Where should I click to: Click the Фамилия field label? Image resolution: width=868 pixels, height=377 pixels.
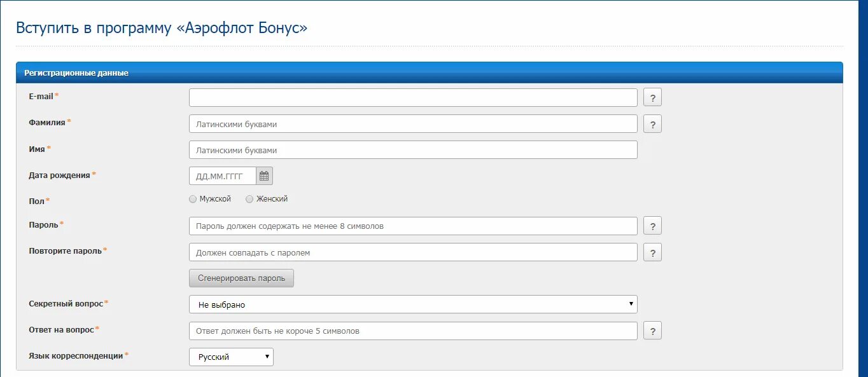pyautogui.click(x=47, y=122)
